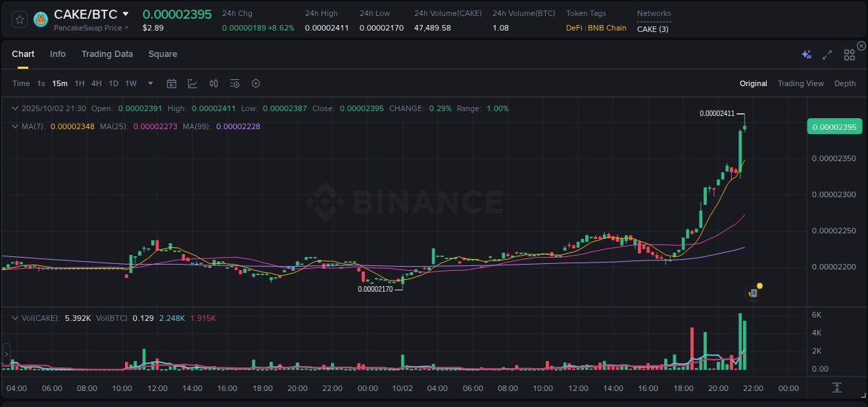
Task: Open the chart settings hexagon icon
Action: pos(256,83)
